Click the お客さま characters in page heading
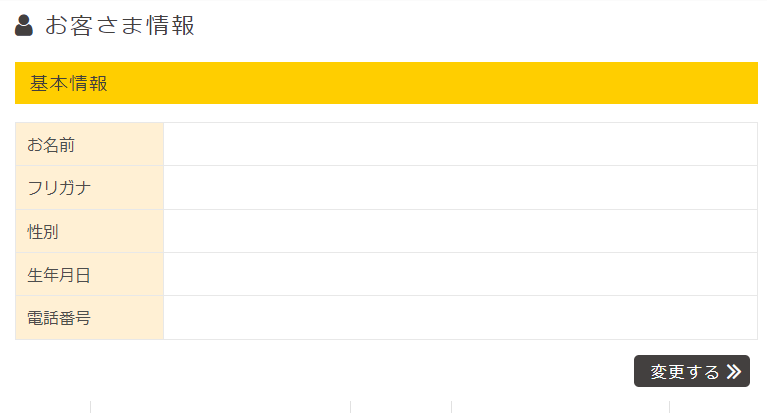Viewport: 767px width, 413px height. [x=94, y=25]
